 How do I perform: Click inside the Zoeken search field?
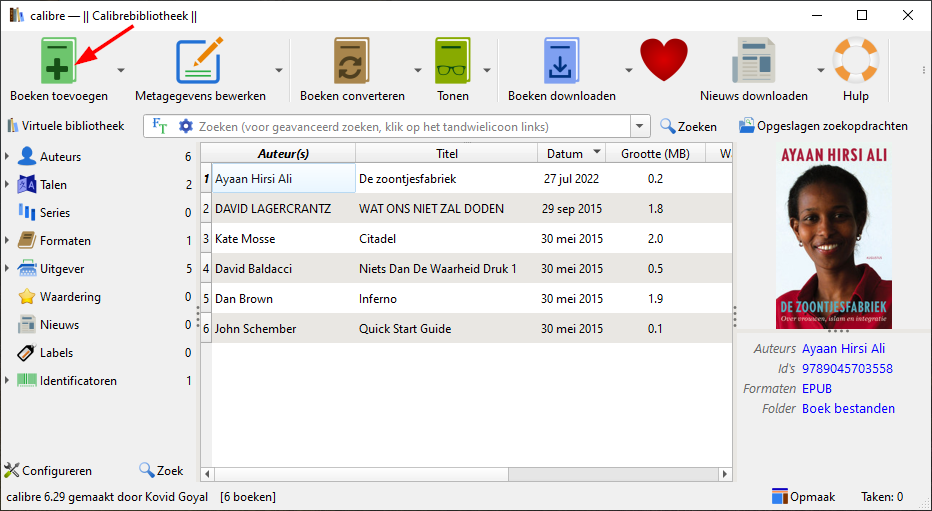(x=410, y=127)
